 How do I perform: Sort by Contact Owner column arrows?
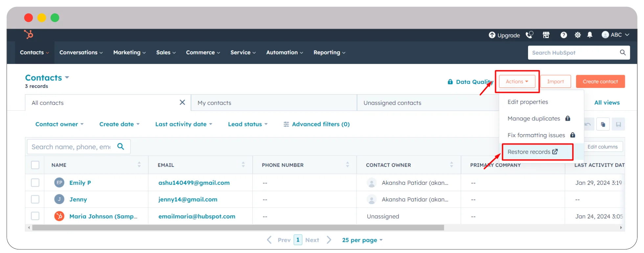(451, 164)
